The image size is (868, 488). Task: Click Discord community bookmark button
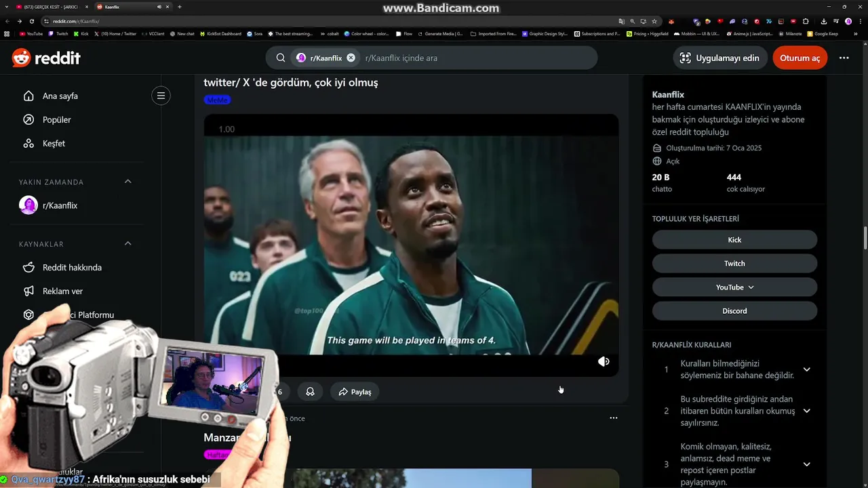tap(734, 310)
